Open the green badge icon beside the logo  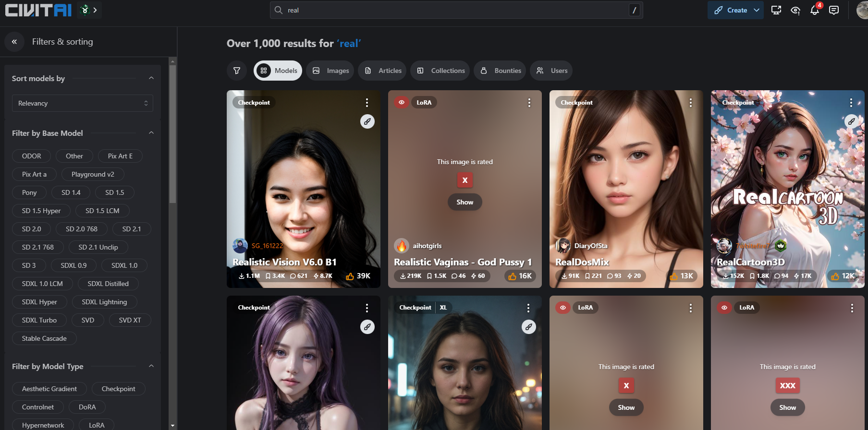(85, 10)
